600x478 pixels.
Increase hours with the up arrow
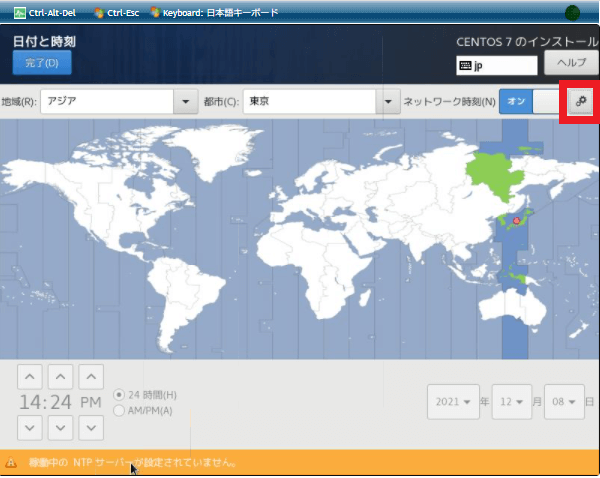pos(30,377)
